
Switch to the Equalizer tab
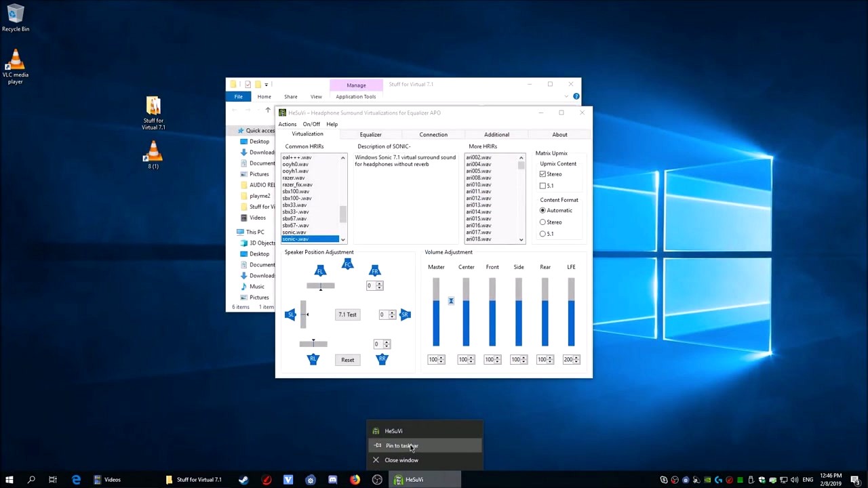[370, 134]
